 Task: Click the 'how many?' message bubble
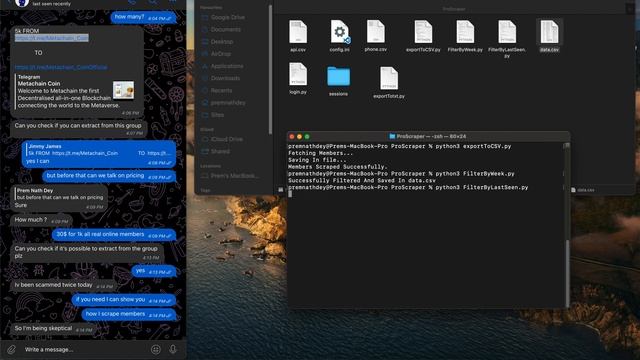coord(143,17)
